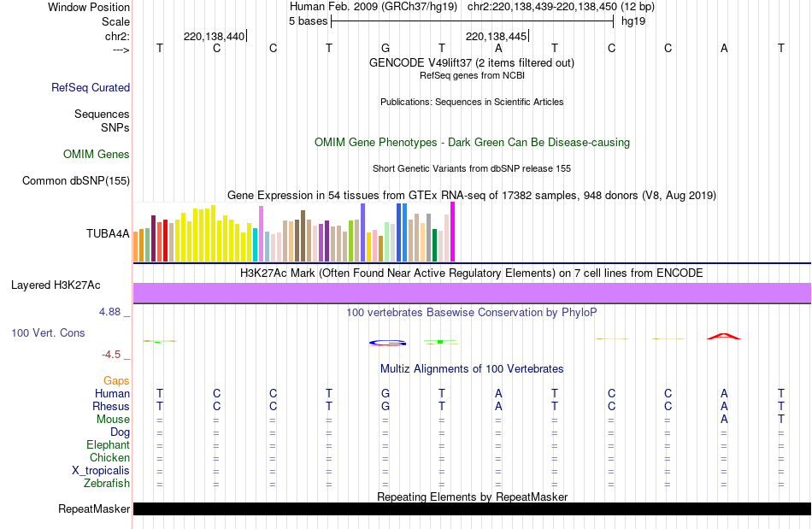
Task: Select the Common dbSNP(155) track label
Action: coord(75,180)
